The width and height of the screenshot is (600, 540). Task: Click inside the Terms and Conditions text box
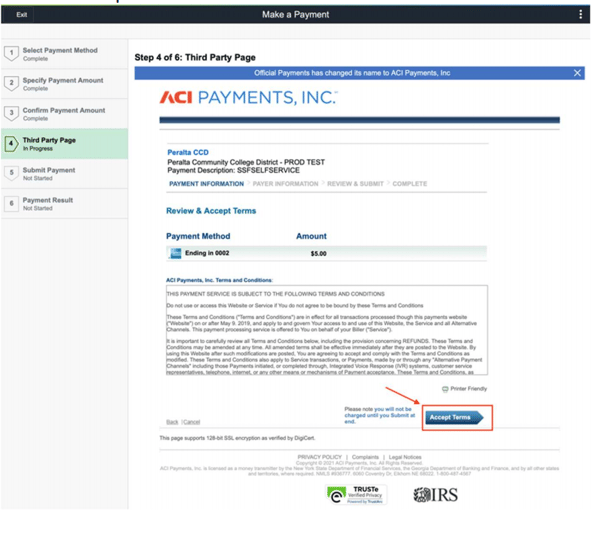coord(327,330)
